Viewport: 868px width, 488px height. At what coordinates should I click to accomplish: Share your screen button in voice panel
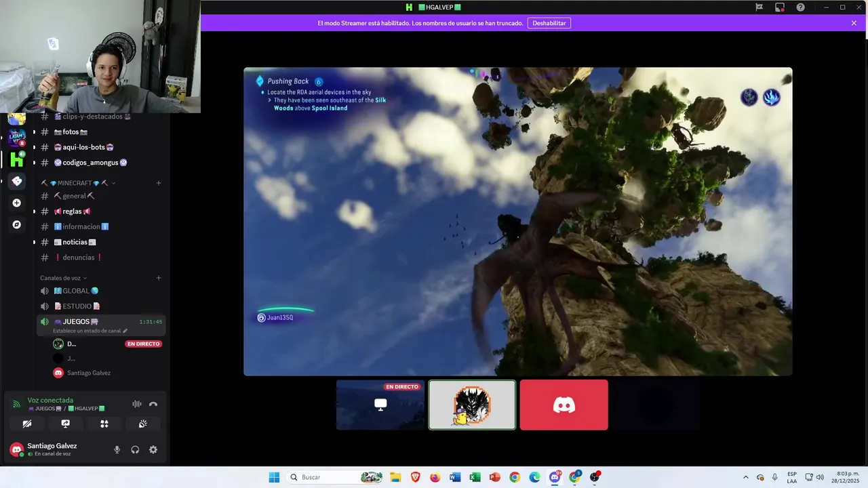(x=66, y=424)
